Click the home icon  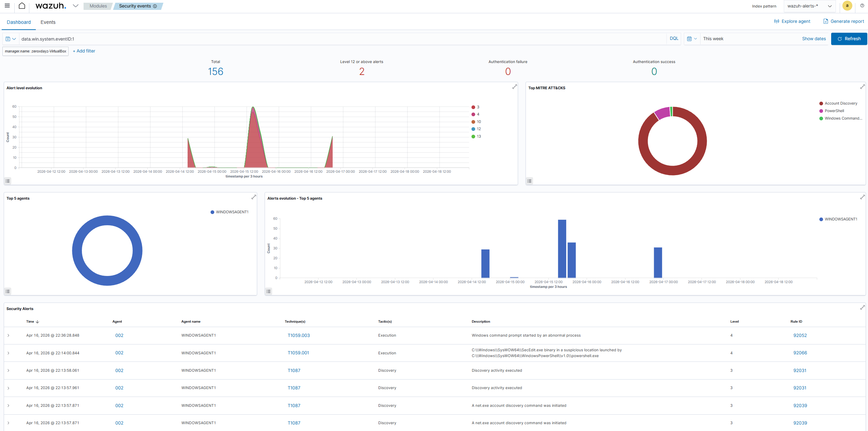coord(22,6)
